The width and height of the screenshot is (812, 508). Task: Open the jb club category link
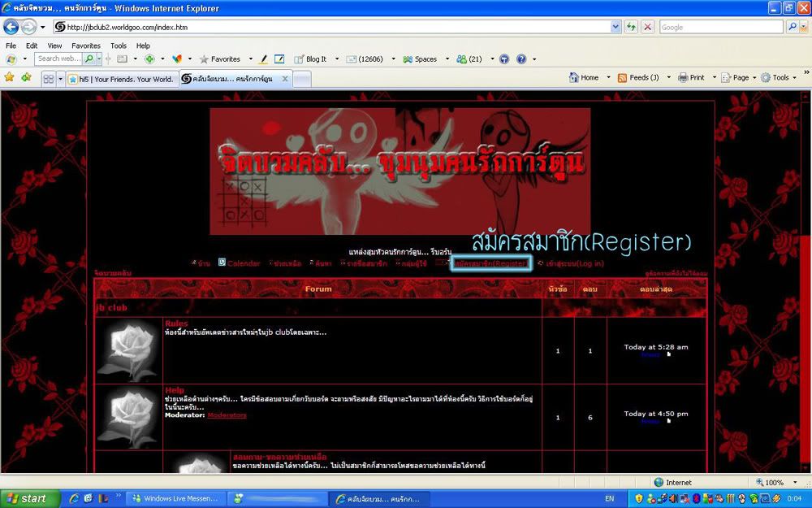111,307
